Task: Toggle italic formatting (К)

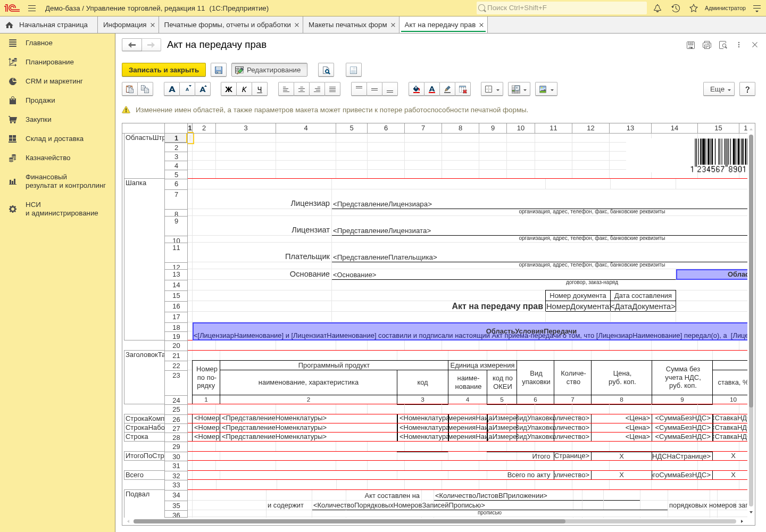Action: (x=244, y=89)
